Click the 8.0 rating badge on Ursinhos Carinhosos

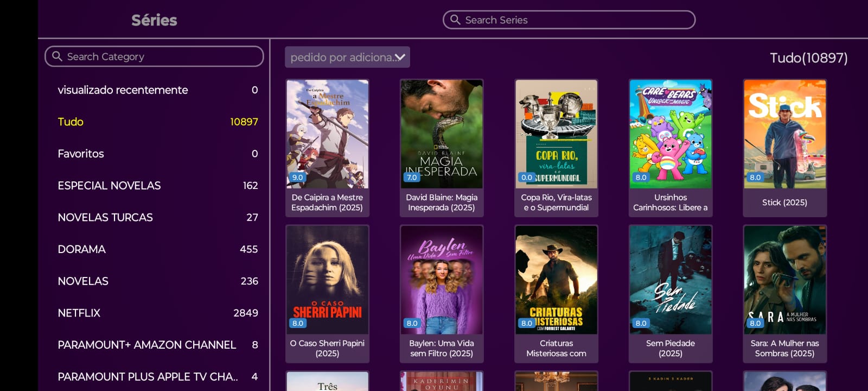point(641,177)
